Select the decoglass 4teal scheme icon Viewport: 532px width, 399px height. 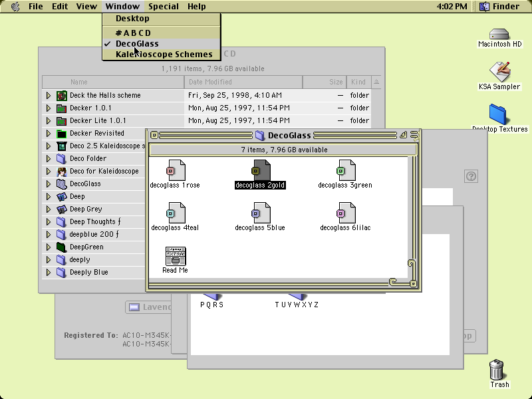pos(175,213)
